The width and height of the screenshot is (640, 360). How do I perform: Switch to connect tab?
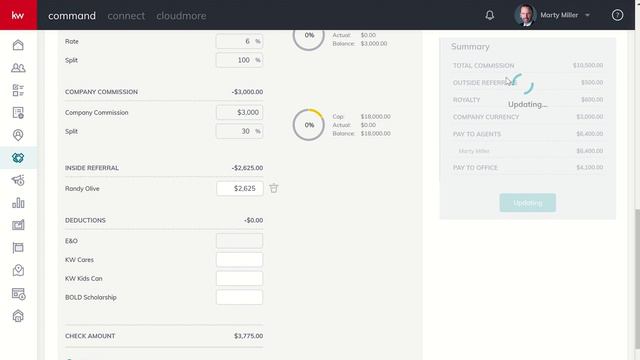126,16
